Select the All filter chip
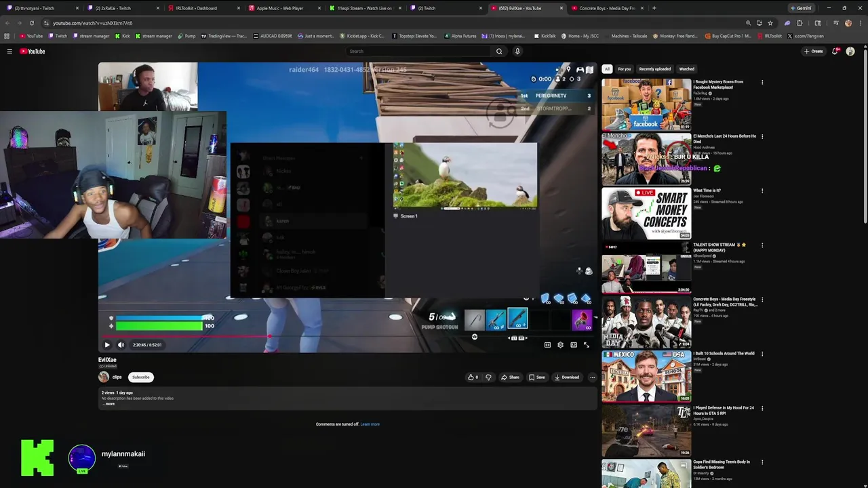This screenshot has width=868, height=488. pyautogui.click(x=607, y=69)
